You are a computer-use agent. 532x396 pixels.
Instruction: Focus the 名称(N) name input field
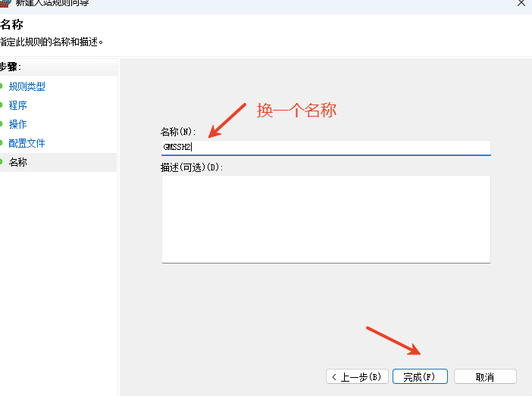pyautogui.click(x=326, y=148)
